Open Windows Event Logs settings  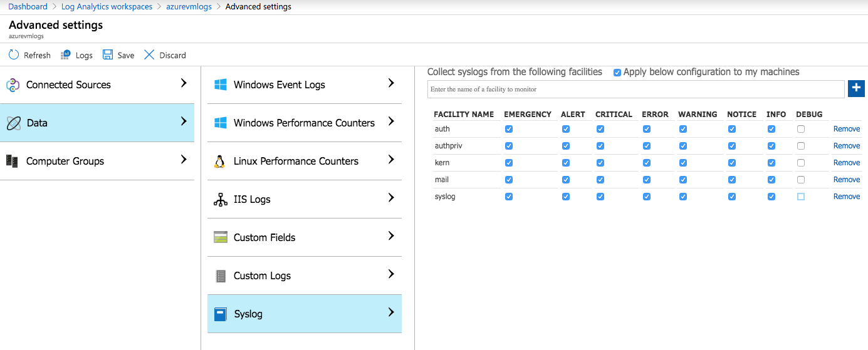[x=305, y=85]
